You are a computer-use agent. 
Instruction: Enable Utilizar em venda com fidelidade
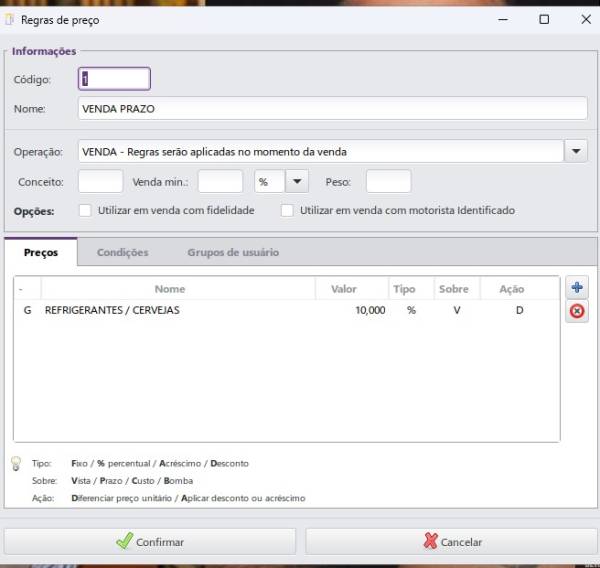[85, 211]
